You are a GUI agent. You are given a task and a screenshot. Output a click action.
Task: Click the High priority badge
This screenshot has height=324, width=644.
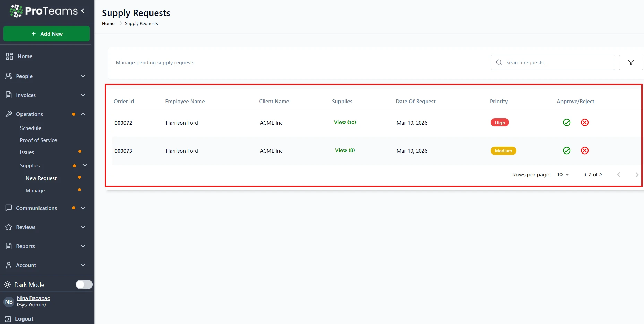[x=499, y=123]
